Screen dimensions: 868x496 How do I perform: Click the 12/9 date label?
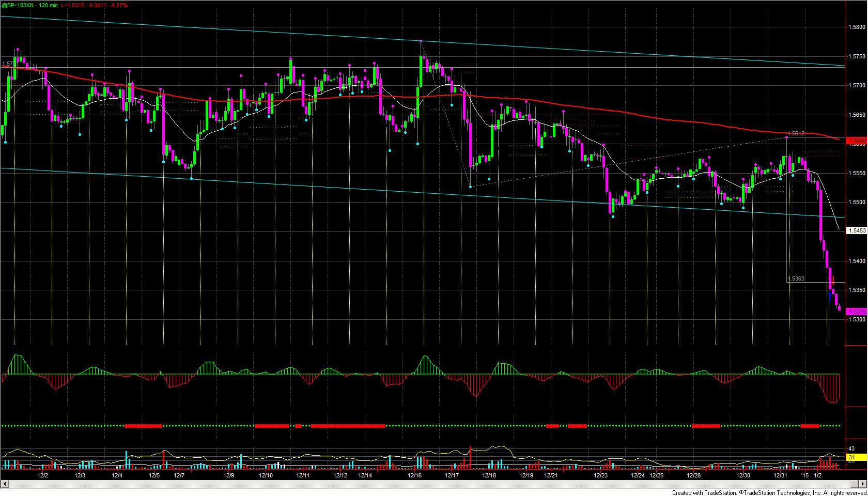click(229, 475)
